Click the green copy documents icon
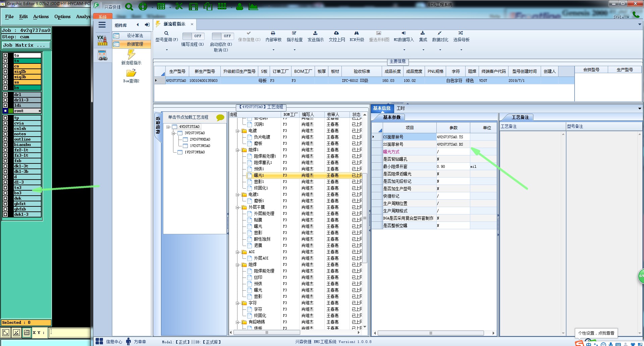644x346 pixels. pos(208,6)
